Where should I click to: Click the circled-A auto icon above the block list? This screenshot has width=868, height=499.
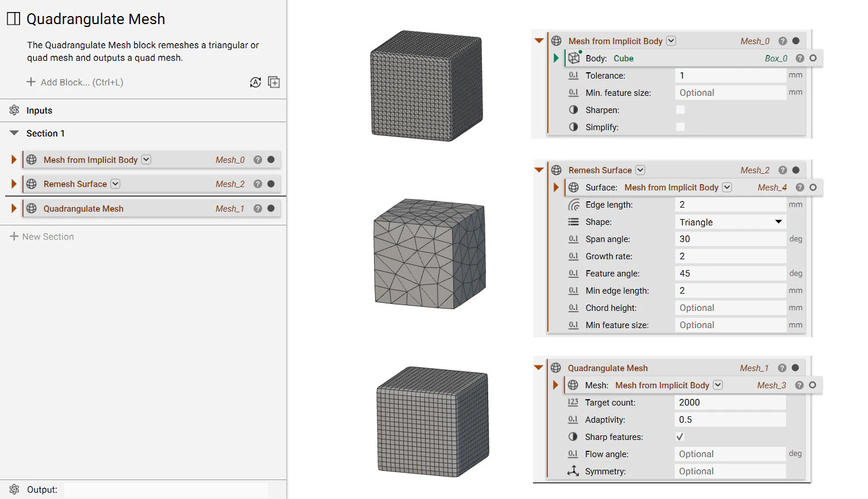coord(255,82)
